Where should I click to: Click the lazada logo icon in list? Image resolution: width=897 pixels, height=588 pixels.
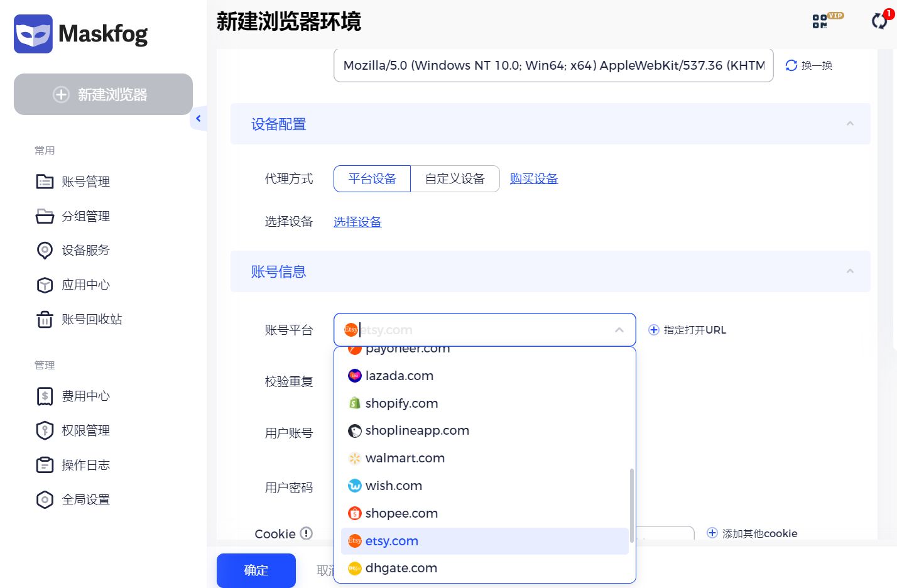(355, 376)
